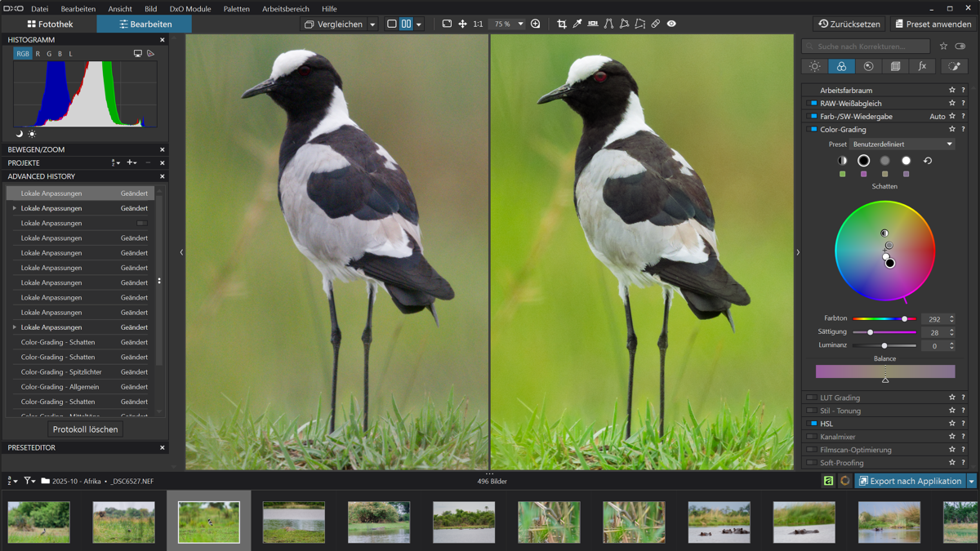The width and height of the screenshot is (980, 551).
Task: Collapse right panel with arrow handle
Action: 798,252
